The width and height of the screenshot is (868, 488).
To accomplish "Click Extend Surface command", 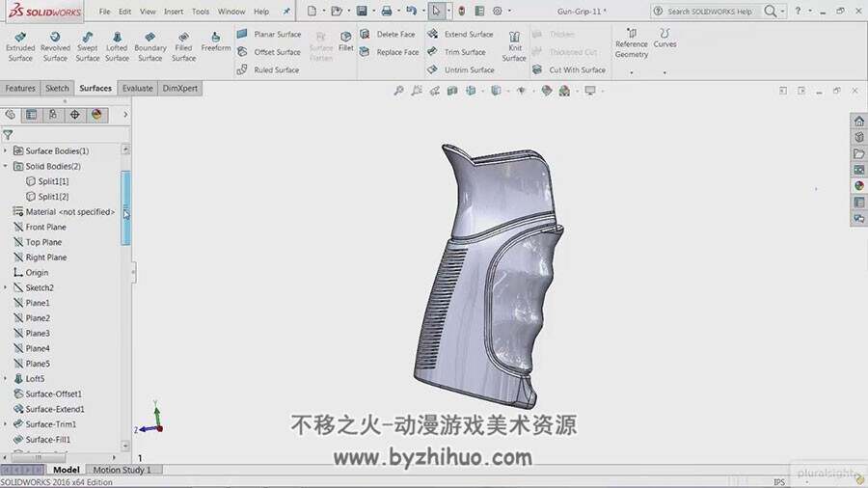I will (x=460, y=35).
